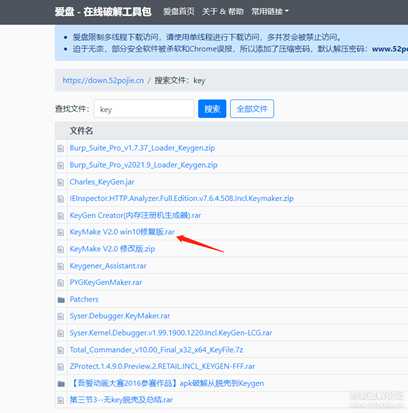This screenshot has width=408, height=413.
Task: Click file icon beside Burp_Suite_Pro_v2021.9 row
Action: [x=61, y=165]
